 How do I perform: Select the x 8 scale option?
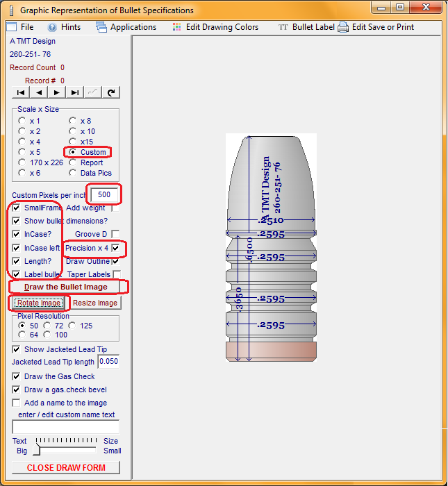tap(72, 121)
